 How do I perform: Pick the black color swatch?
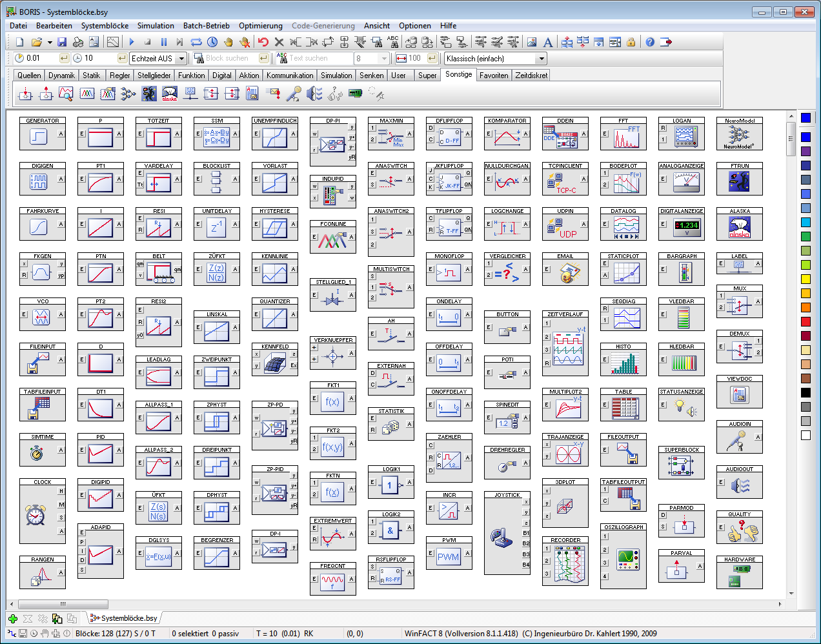click(806, 393)
